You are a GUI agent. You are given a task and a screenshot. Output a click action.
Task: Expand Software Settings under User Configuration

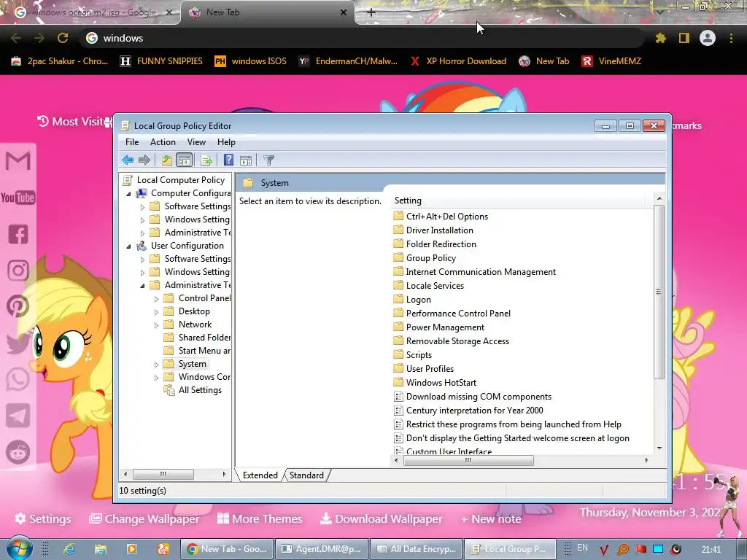(142, 260)
